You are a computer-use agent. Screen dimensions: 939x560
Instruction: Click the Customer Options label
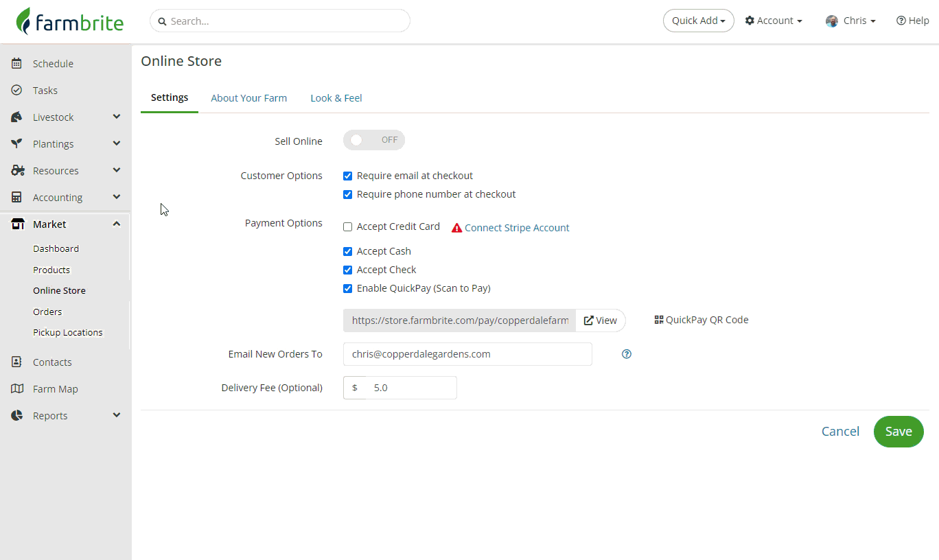pos(281,176)
